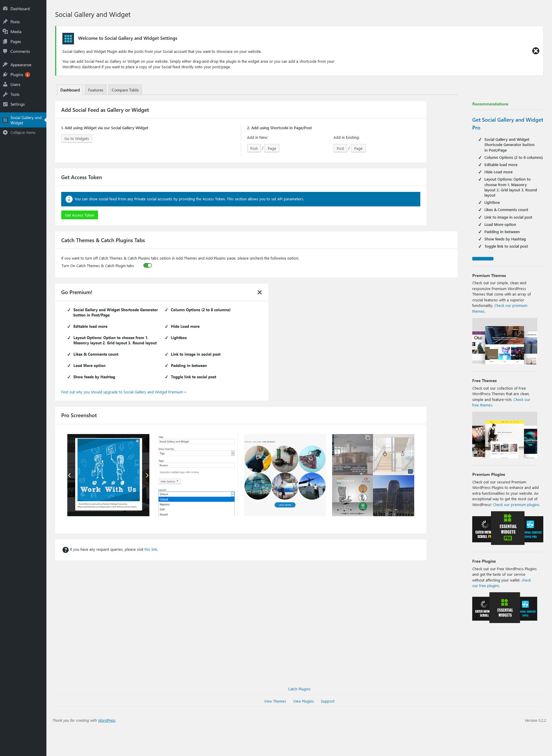Click the Settings sliders icon
Image resolution: width=552 pixels, height=756 pixels.
pos(5,104)
